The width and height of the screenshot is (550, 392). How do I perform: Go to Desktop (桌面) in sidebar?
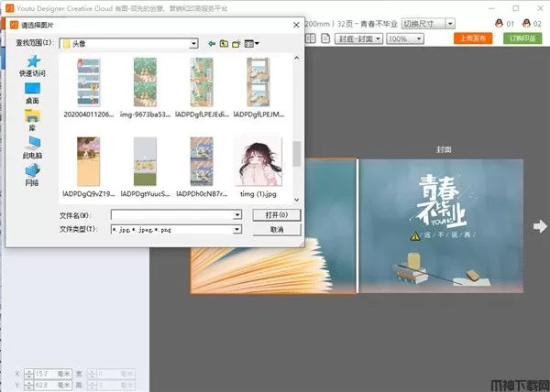pyautogui.click(x=32, y=92)
